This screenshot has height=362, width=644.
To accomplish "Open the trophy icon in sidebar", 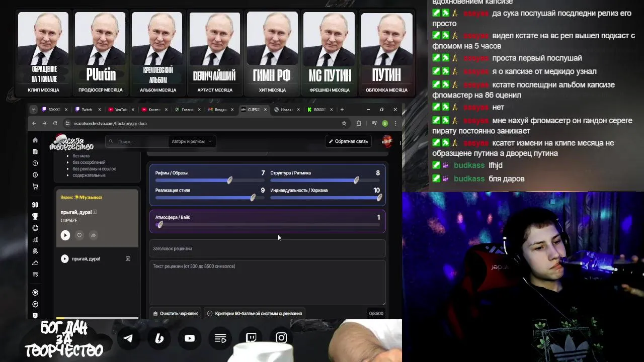I will (x=35, y=217).
